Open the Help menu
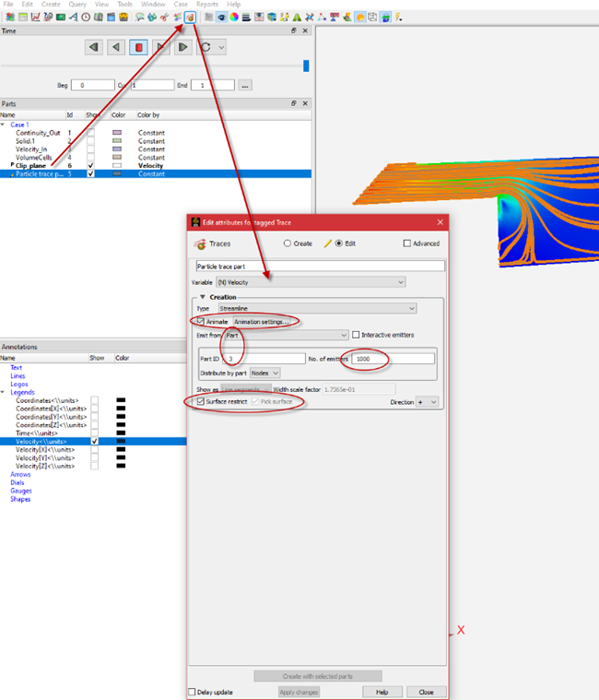This screenshot has height=700, width=599. point(234,4)
